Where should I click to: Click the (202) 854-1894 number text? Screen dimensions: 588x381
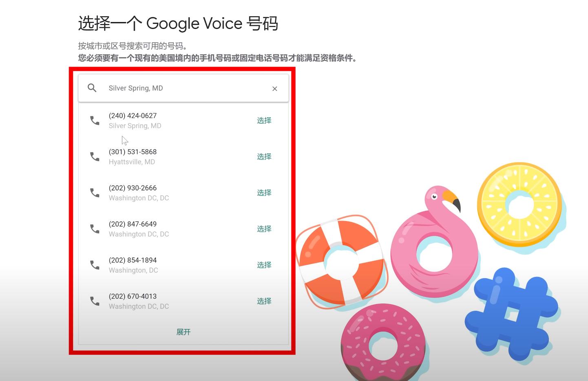133,260
